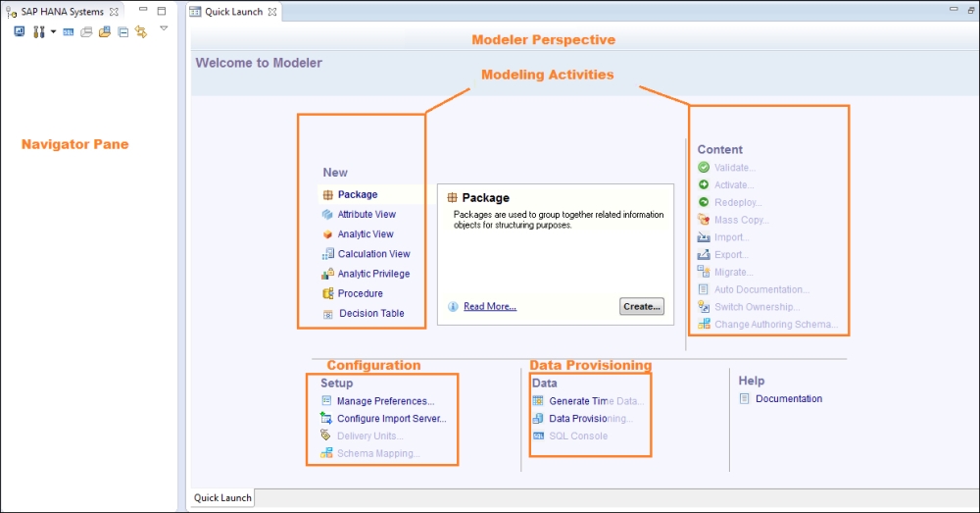Open Manage Preferences... under Setup
The image size is (980, 513).
[385, 401]
